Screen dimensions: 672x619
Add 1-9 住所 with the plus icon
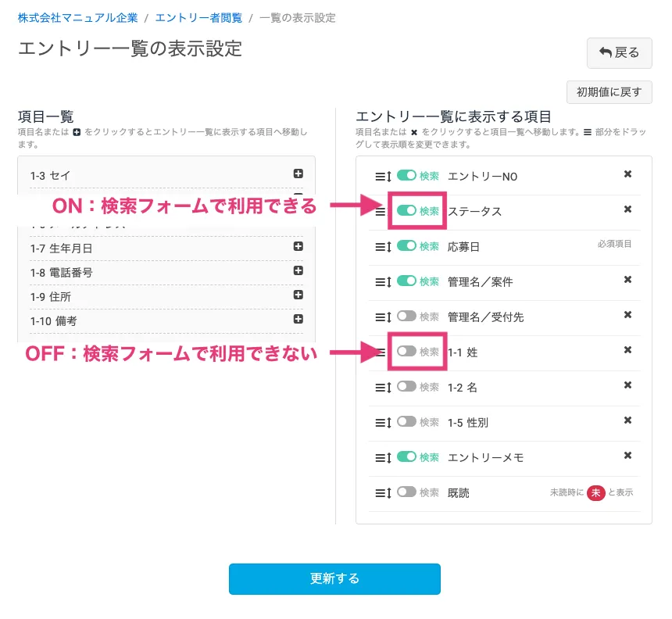point(298,295)
